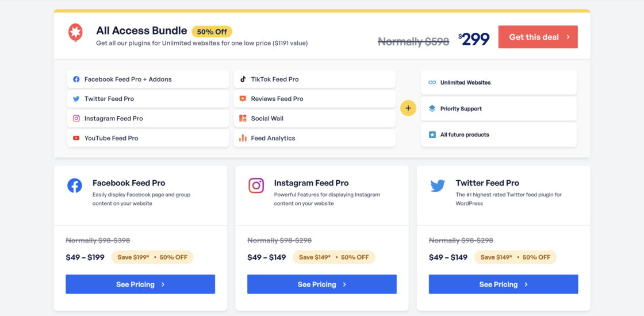
Task: Click the Facebook icon beside Facebook Feed Pro + Addons
Action: 76,79
